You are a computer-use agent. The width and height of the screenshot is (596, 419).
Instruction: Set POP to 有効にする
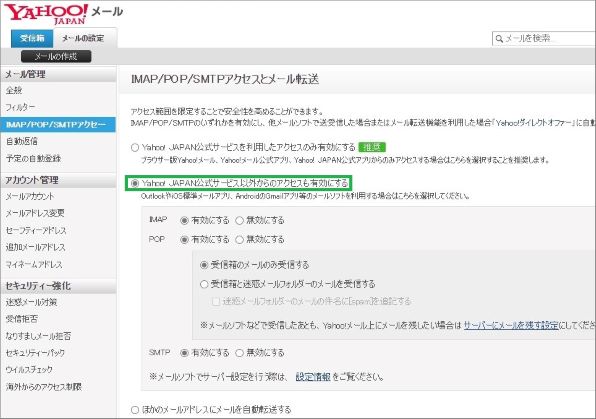[184, 240]
